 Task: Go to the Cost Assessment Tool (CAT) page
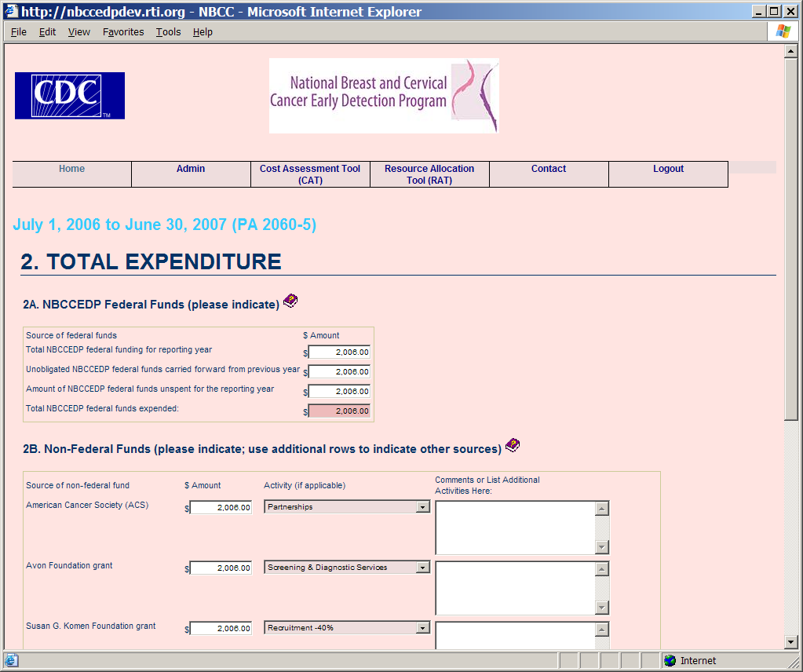coord(310,174)
